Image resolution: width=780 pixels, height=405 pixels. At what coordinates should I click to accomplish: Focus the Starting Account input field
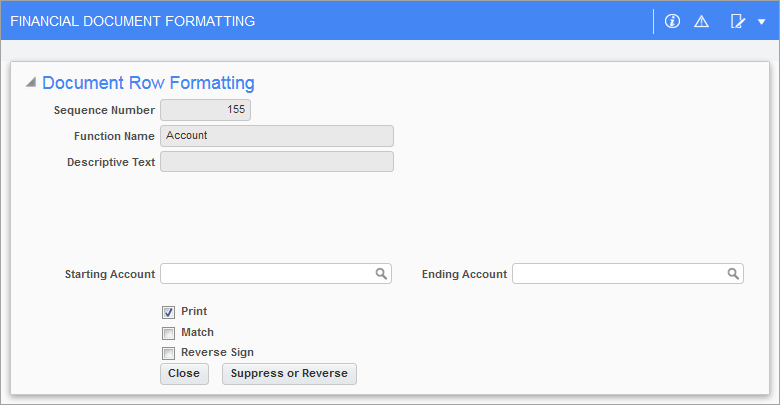pyautogui.click(x=276, y=274)
